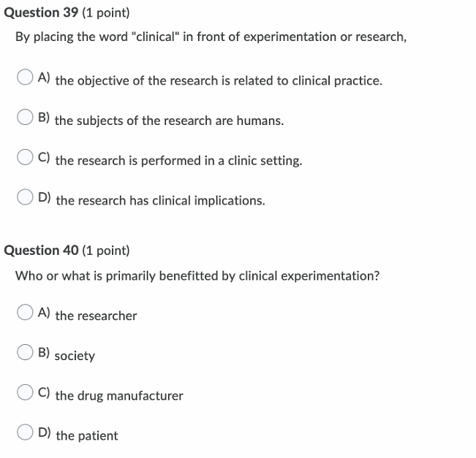
Task: Choose the 'society' radio button
Action: (x=25, y=352)
